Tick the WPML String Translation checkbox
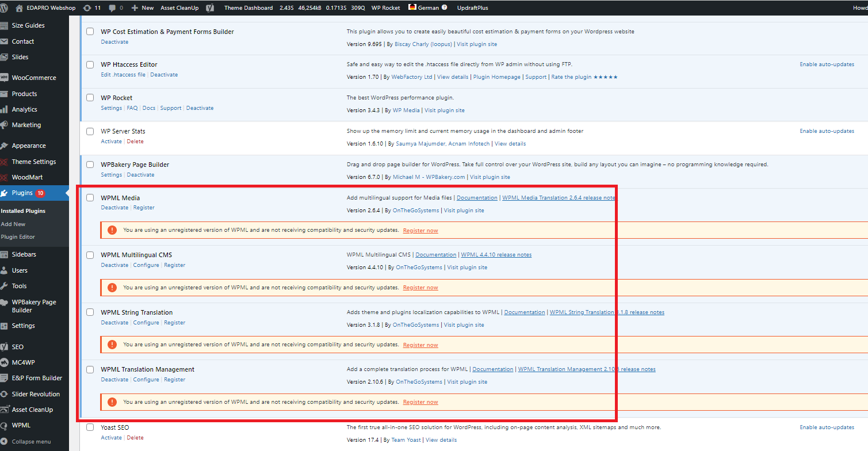The image size is (868, 451). click(x=90, y=312)
